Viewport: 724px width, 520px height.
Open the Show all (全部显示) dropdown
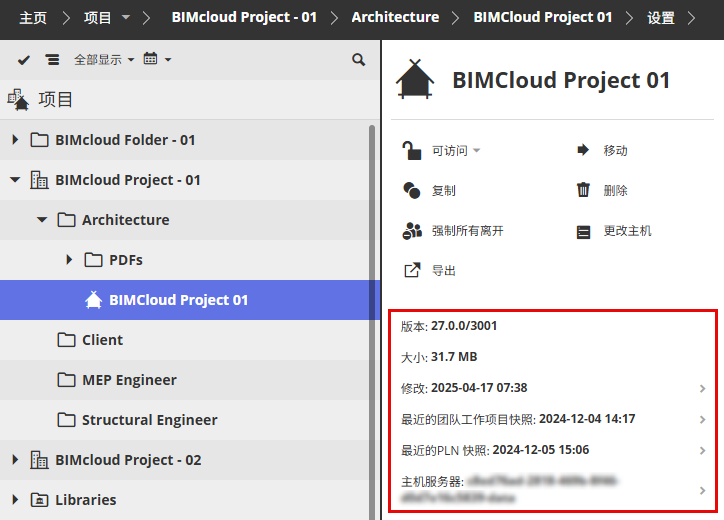click(x=104, y=60)
